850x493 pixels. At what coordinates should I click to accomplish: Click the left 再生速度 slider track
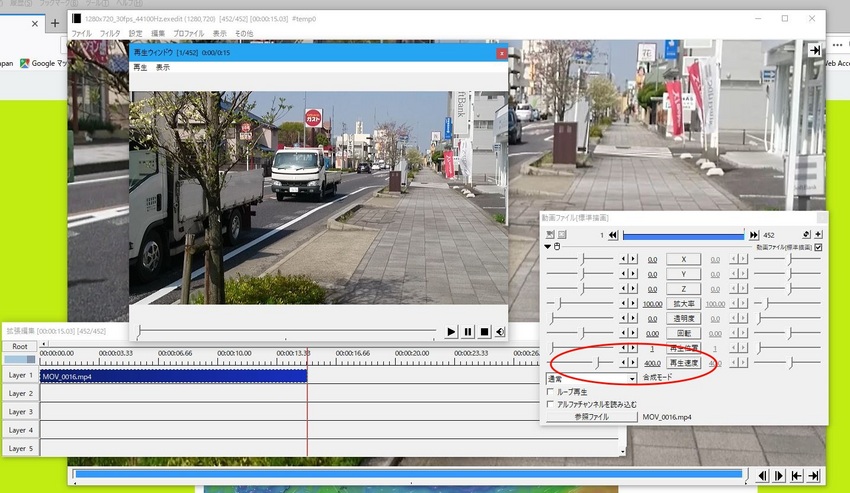(580, 362)
